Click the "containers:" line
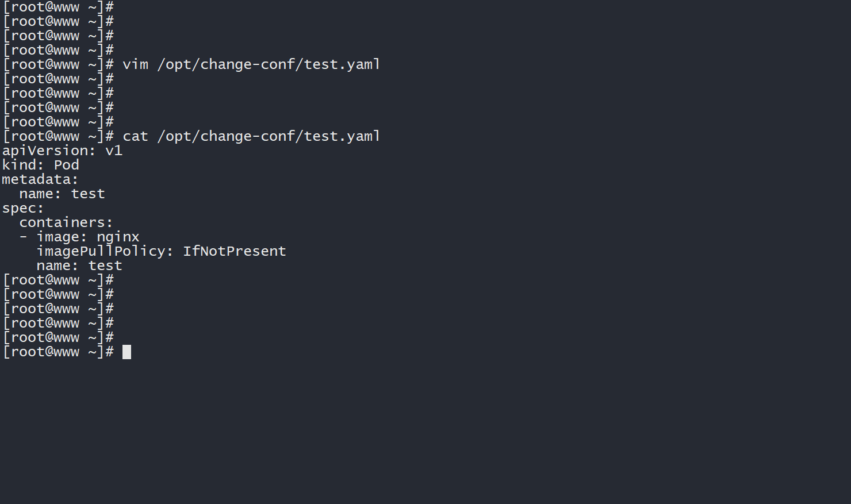The image size is (851, 504). 66,222
